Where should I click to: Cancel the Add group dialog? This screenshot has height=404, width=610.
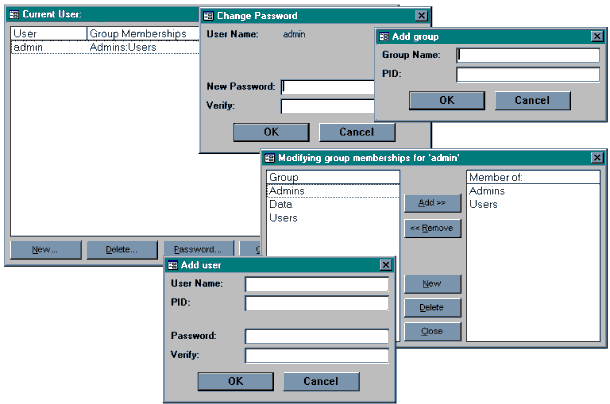(x=533, y=100)
